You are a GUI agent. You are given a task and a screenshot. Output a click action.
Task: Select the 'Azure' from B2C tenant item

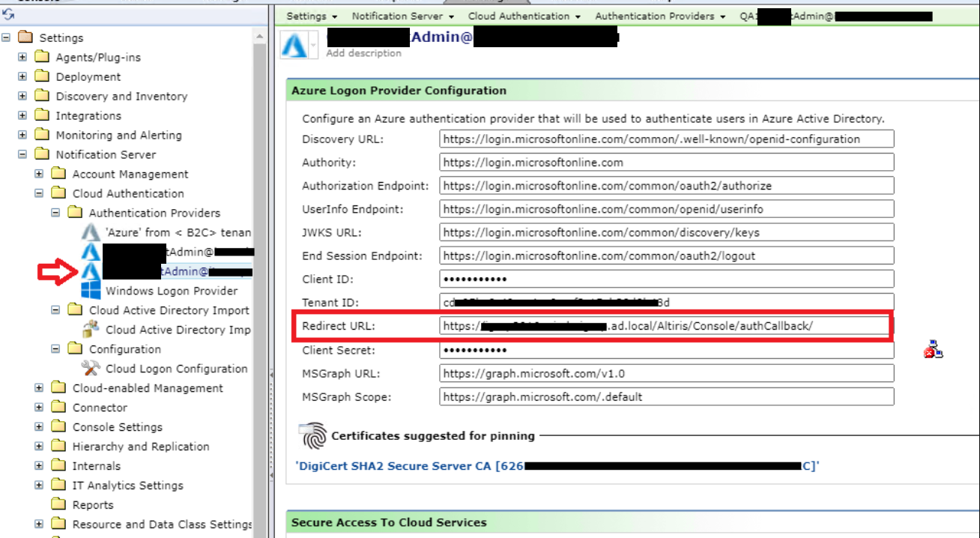tap(178, 232)
